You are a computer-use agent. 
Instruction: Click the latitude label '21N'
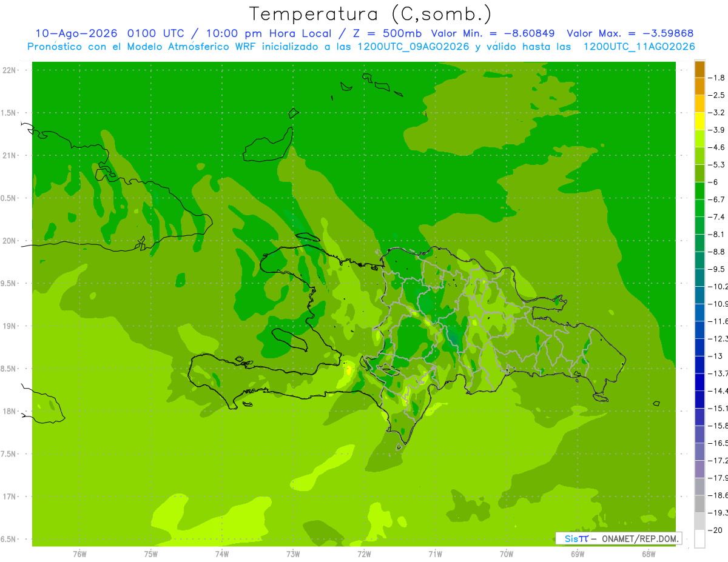click(10, 155)
